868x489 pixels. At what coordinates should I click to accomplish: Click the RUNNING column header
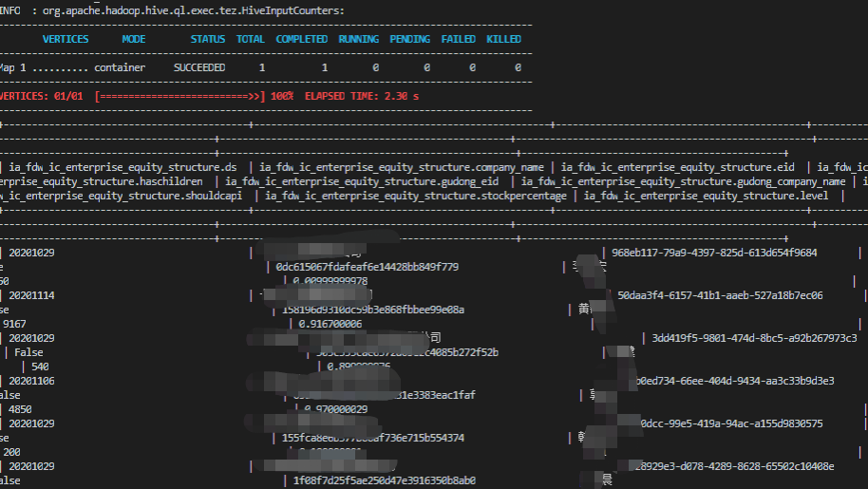359,39
